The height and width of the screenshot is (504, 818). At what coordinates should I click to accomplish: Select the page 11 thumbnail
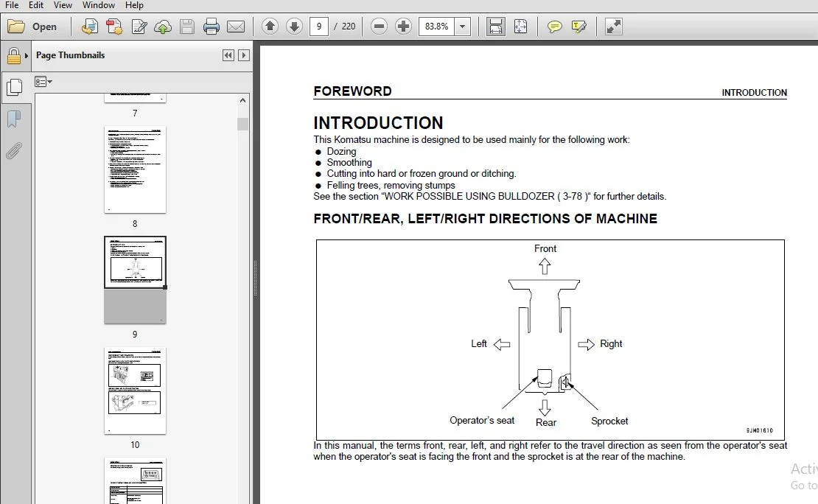135,480
